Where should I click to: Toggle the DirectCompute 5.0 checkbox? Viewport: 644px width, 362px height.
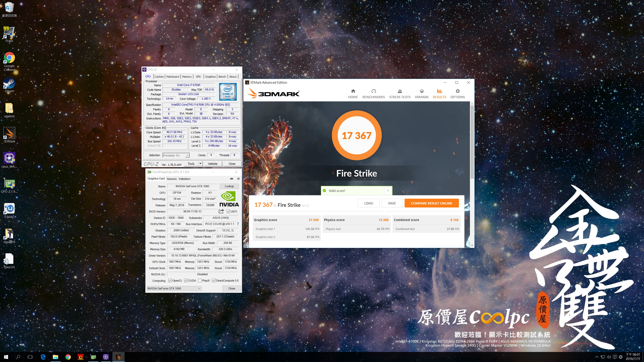pyautogui.click(x=214, y=281)
